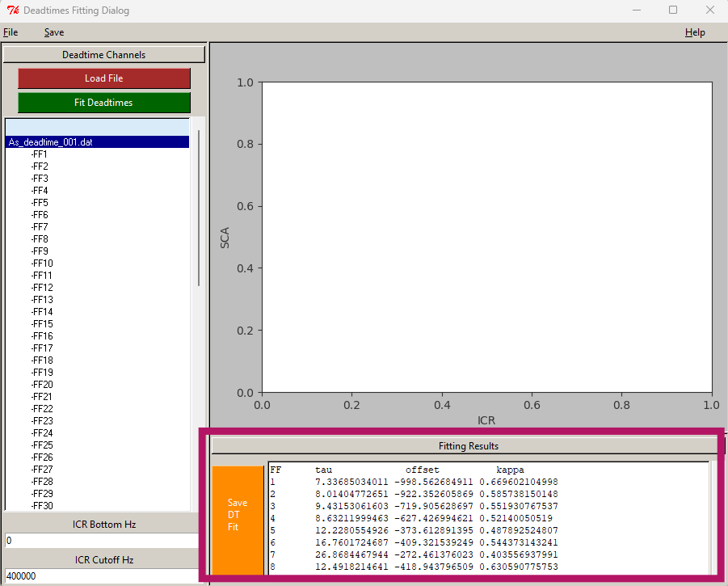Screen dimensions: 728x586
Task: Click the red Load File button
Action: pyautogui.click(x=104, y=78)
